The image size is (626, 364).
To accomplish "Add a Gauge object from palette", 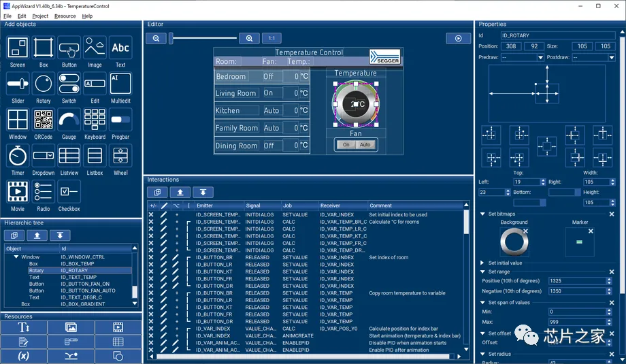I will pyautogui.click(x=69, y=120).
